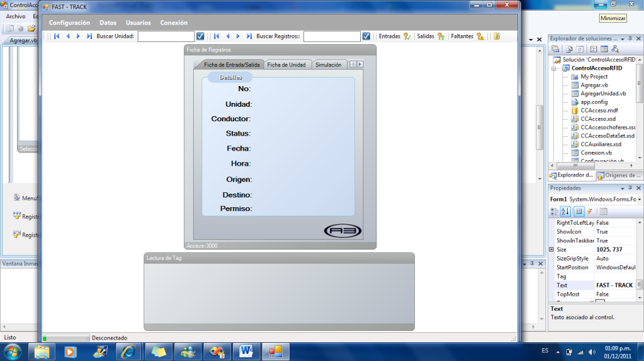
Task: Open the Configuración menu
Action: click(x=69, y=23)
